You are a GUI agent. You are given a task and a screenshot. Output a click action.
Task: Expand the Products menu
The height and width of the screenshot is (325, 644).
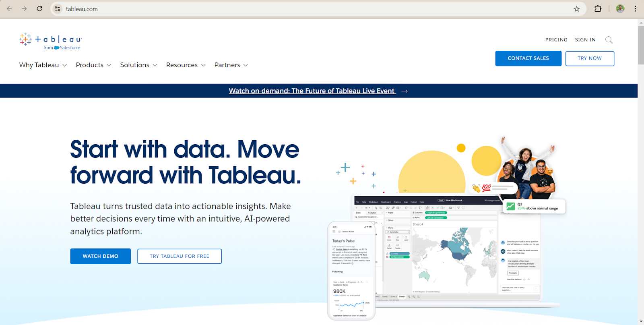pyautogui.click(x=93, y=65)
